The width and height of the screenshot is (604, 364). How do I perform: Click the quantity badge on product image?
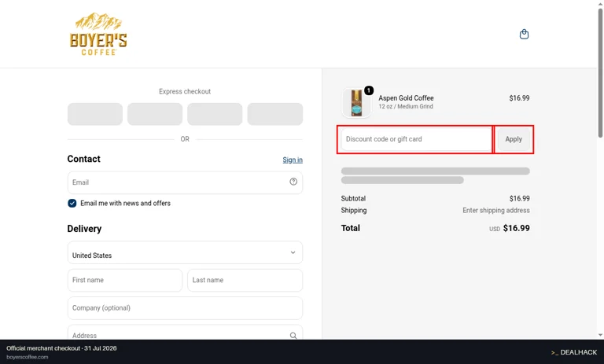pos(369,90)
